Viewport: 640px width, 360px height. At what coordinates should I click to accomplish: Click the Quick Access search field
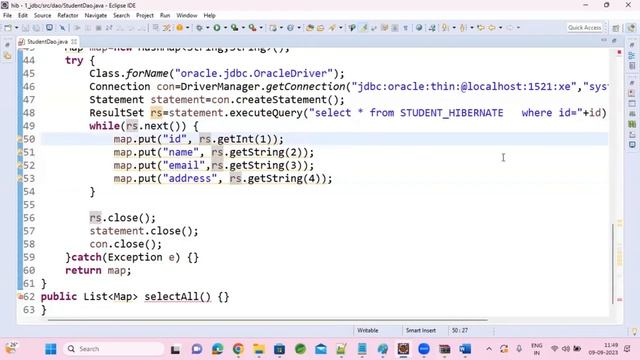[x=584, y=28]
